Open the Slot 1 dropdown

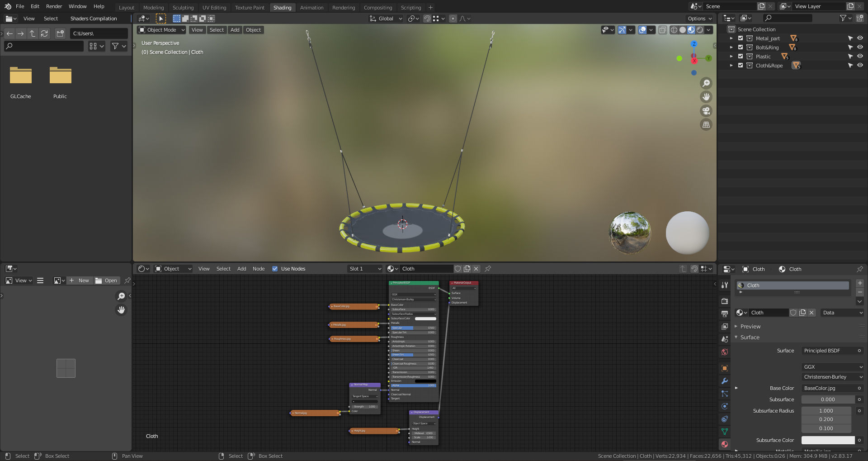coord(365,269)
